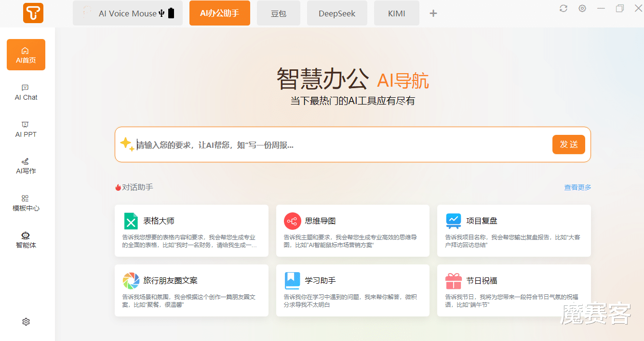The image size is (644, 341).
Task: Open AI写作 in the sidebar
Action: click(x=26, y=166)
